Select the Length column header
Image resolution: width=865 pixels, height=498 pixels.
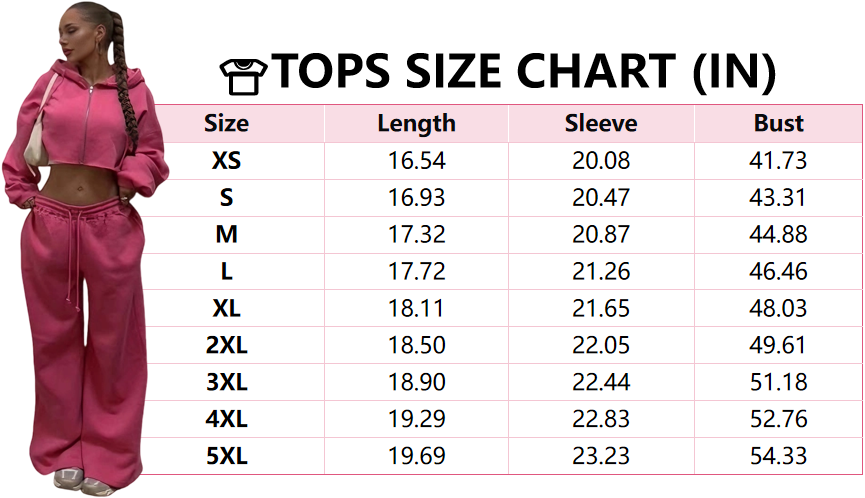416,124
